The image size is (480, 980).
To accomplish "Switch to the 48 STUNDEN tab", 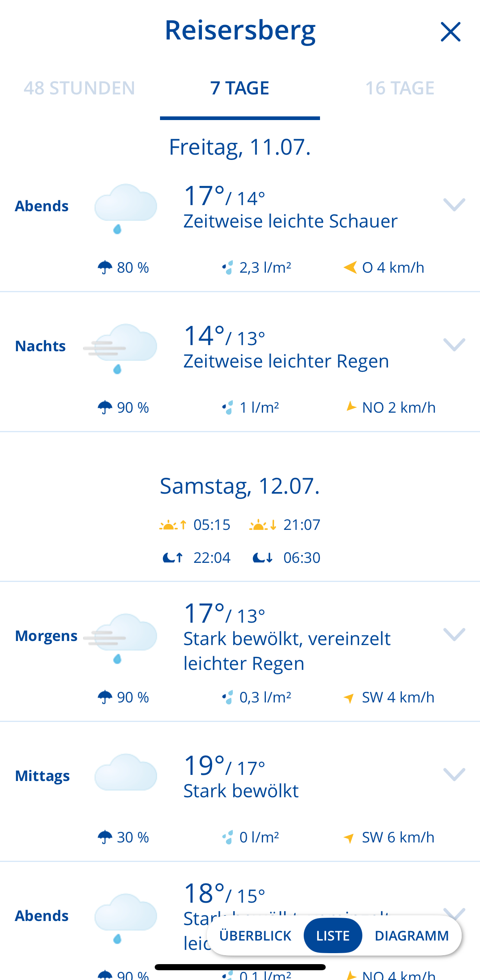I will point(79,88).
